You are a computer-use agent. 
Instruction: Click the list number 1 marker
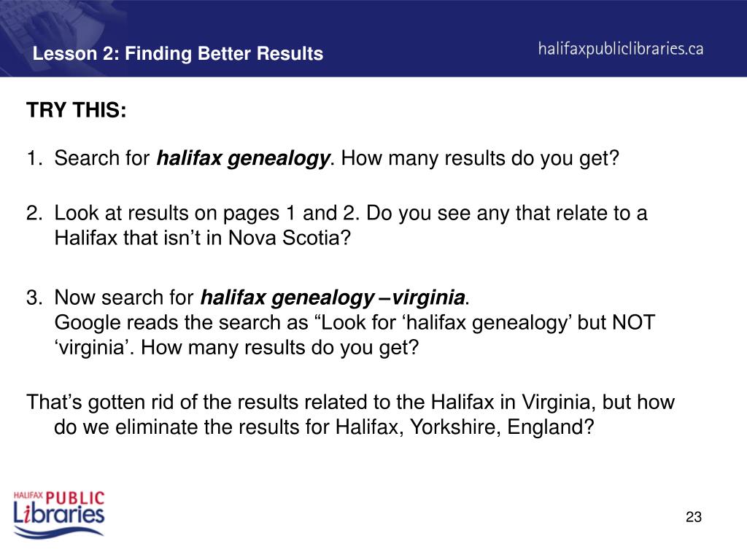pyautogui.click(x=34, y=158)
